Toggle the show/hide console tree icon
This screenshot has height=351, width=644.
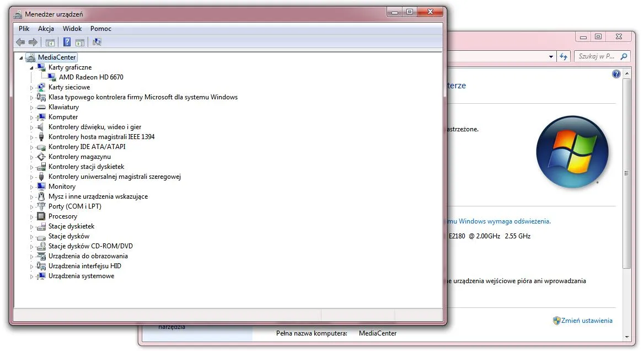click(50, 42)
